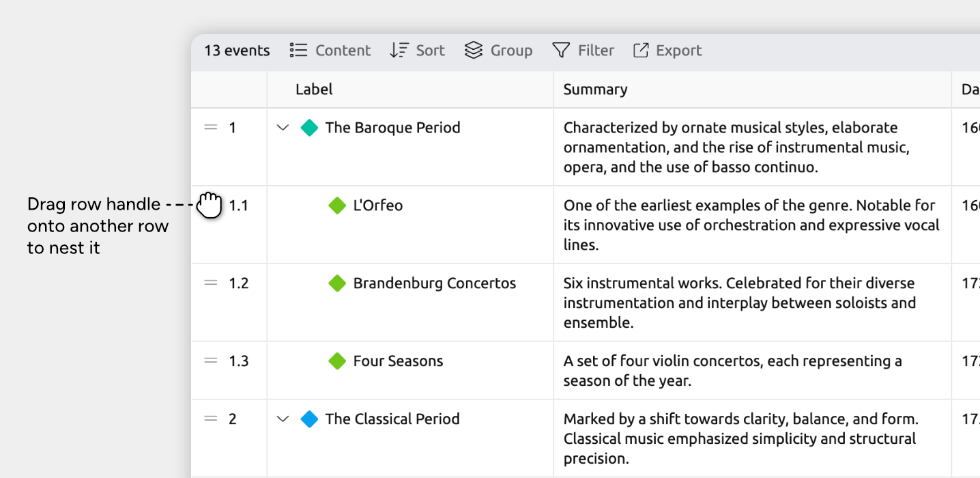
Task: Click the Export arrow icon
Action: pyautogui.click(x=641, y=51)
